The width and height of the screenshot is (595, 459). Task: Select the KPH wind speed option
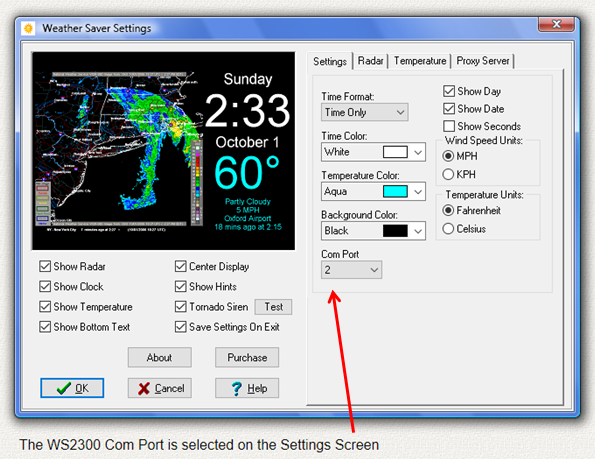pyautogui.click(x=448, y=174)
